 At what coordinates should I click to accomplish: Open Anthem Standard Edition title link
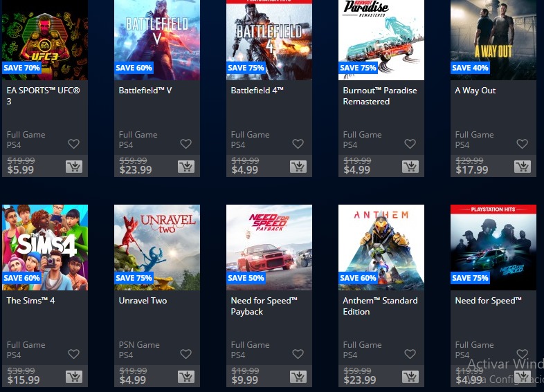pyautogui.click(x=380, y=306)
